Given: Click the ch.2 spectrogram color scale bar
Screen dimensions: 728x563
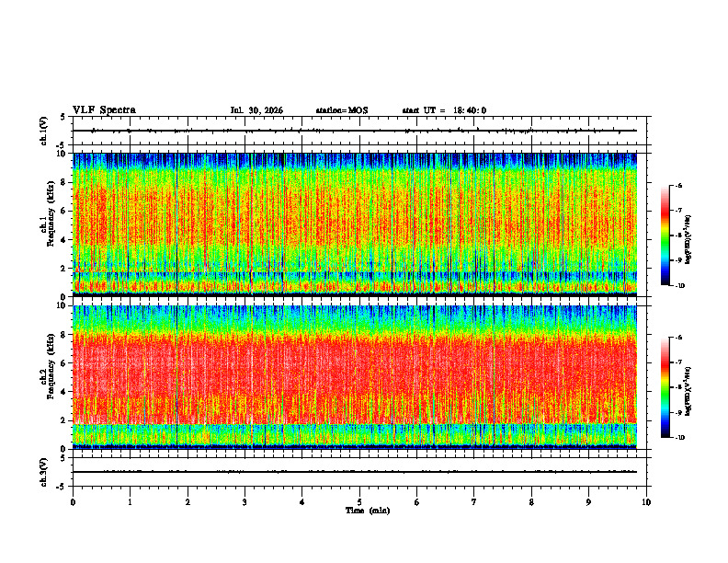Looking at the screenshot, I should [x=665, y=387].
